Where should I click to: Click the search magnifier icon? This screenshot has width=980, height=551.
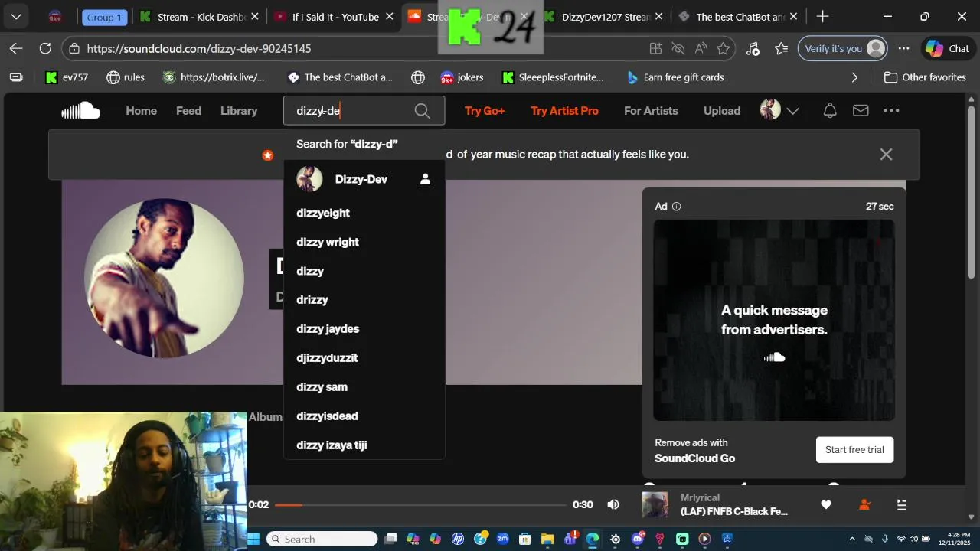tap(422, 111)
